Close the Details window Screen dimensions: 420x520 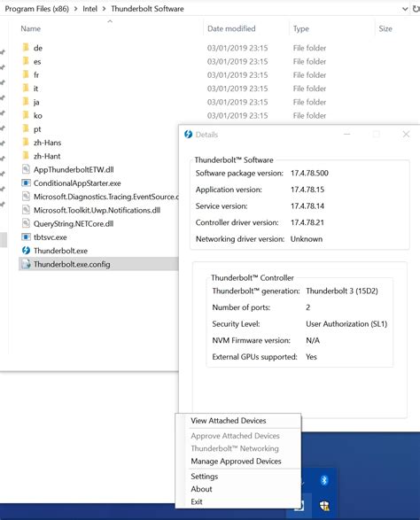[406, 135]
